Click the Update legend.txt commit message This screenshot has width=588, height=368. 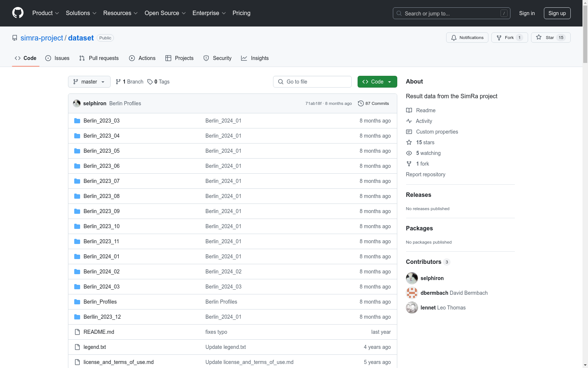(x=226, y=347)
